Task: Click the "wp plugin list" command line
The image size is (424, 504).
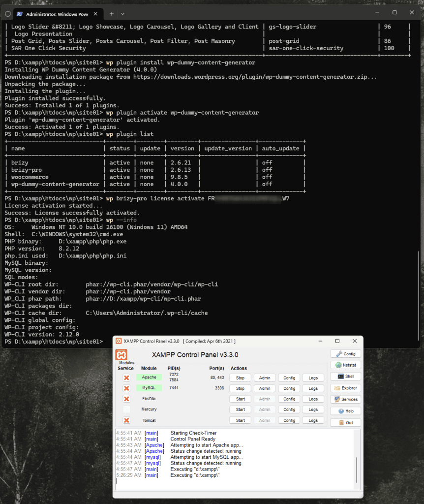Action: coord(130,134)
